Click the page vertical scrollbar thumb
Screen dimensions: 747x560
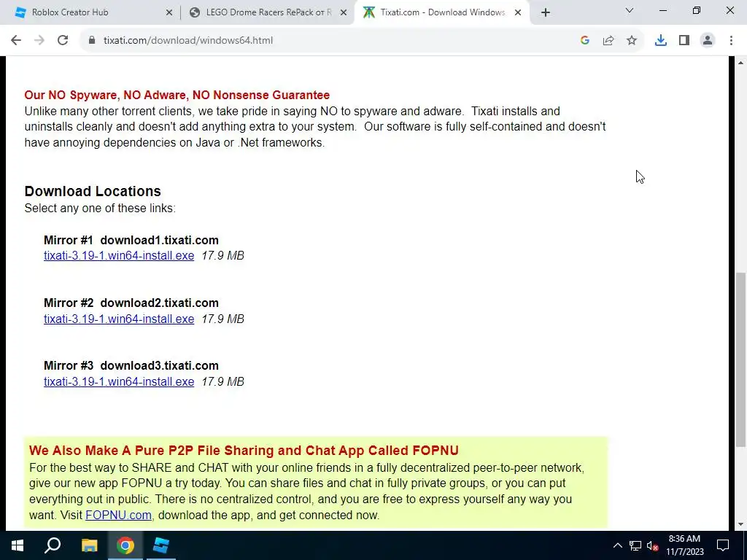click(x=740, y=359)
